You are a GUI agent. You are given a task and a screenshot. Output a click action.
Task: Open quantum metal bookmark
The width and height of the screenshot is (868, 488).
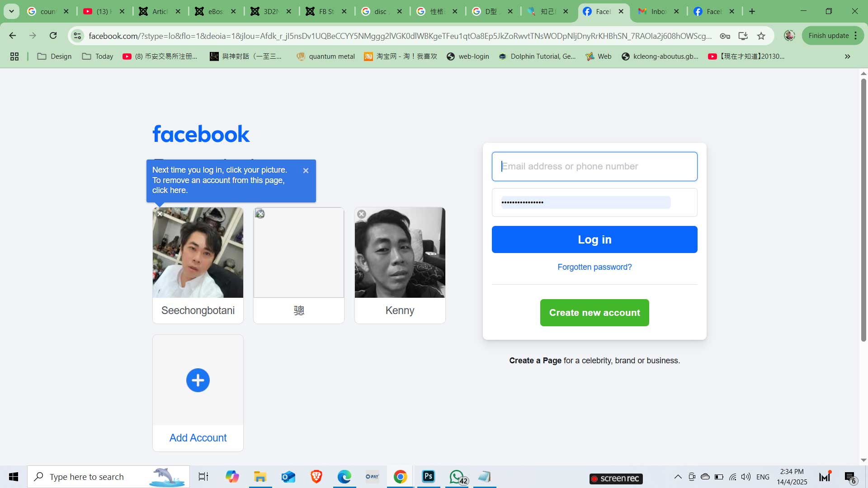pyautogui.click(x=325, y=56)
